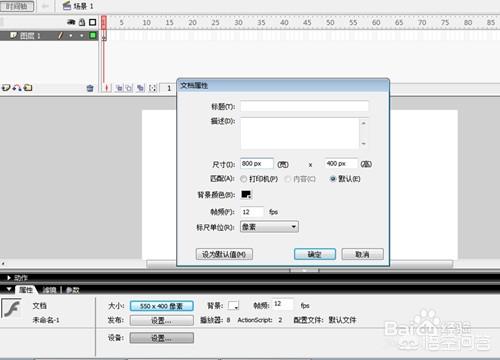500x360 pixels.
Task: Click the 设为默认值 button
Action: tap(224, 254)
